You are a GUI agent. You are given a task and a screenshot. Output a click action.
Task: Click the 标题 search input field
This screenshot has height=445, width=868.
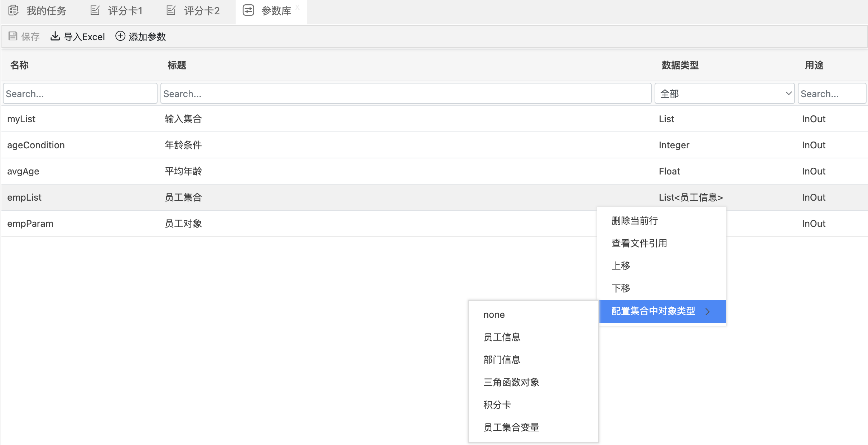tap(405, 94)
